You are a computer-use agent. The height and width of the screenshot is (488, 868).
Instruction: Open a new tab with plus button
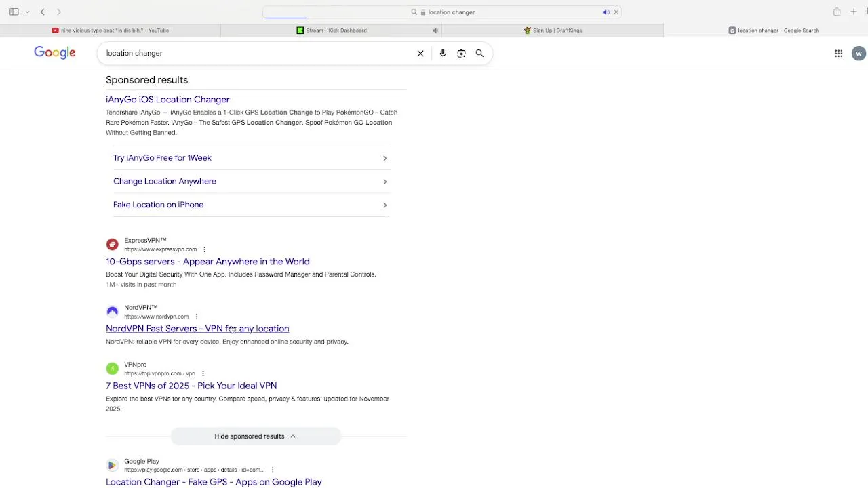point(854,12)
